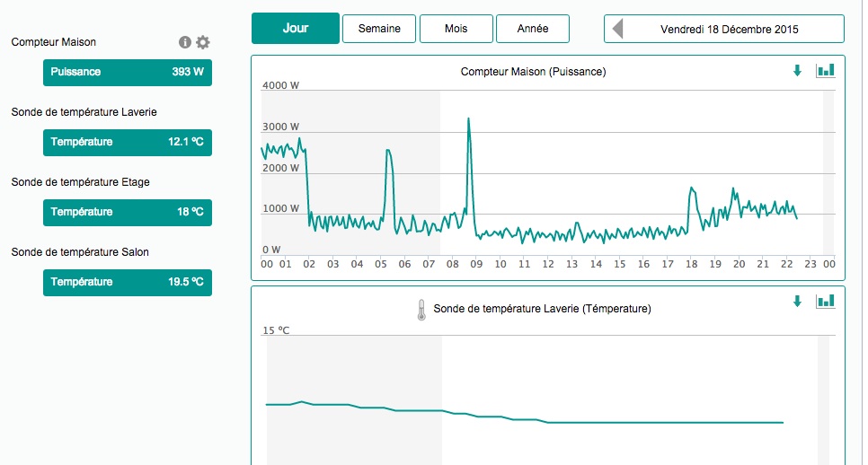Viewport: 868px width, 465px height.
Task: Click the Compteur Maison (Puissance) chart title
Action: click(x=533, y=71)
